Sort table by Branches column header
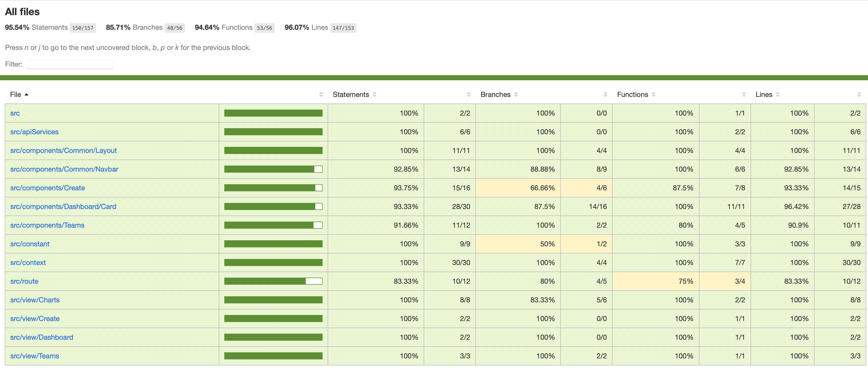Screen dimensions: 868x370 pos(495,95)
